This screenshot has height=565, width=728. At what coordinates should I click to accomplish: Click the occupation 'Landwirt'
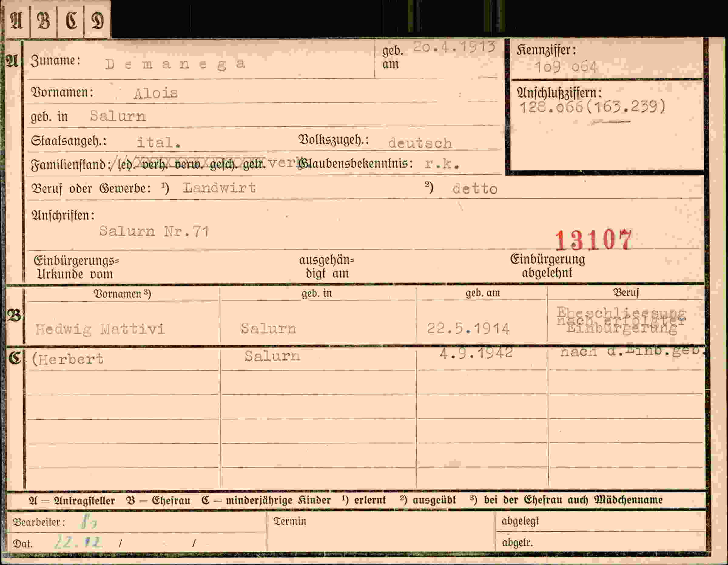click(219, 188)
